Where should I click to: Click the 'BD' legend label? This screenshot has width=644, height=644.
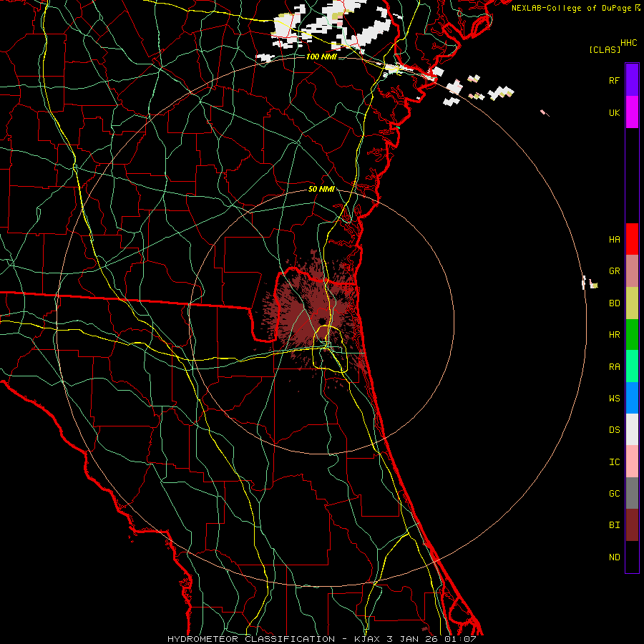point(614,303)
